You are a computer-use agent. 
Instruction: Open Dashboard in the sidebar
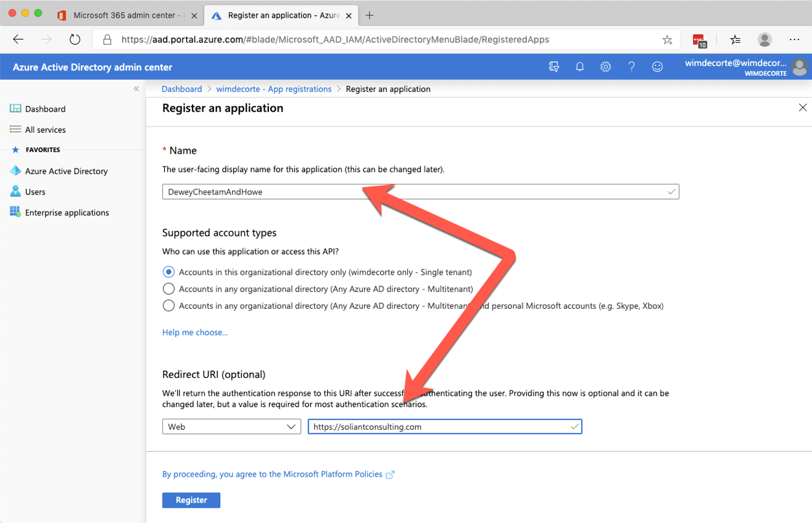click(x=45, y=109)
